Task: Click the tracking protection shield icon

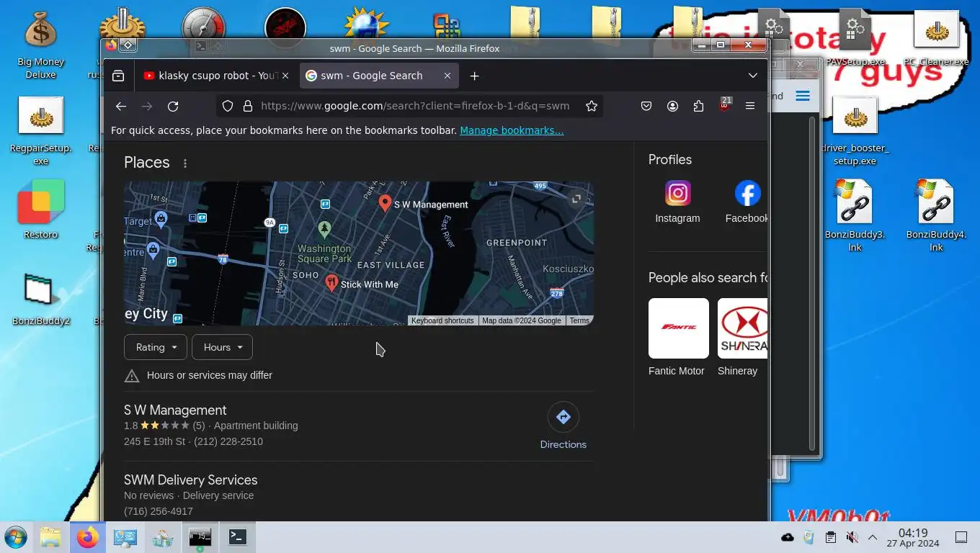Action: [228, 106]
